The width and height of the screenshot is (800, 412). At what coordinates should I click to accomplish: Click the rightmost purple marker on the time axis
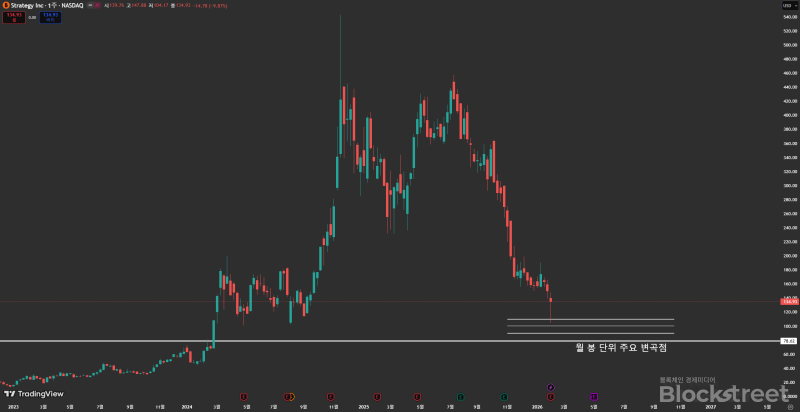tap(593, 396)
